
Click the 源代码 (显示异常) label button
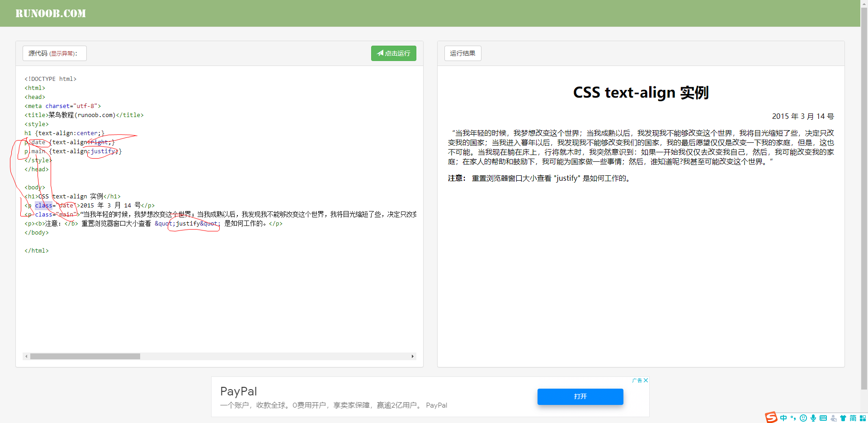54,53
